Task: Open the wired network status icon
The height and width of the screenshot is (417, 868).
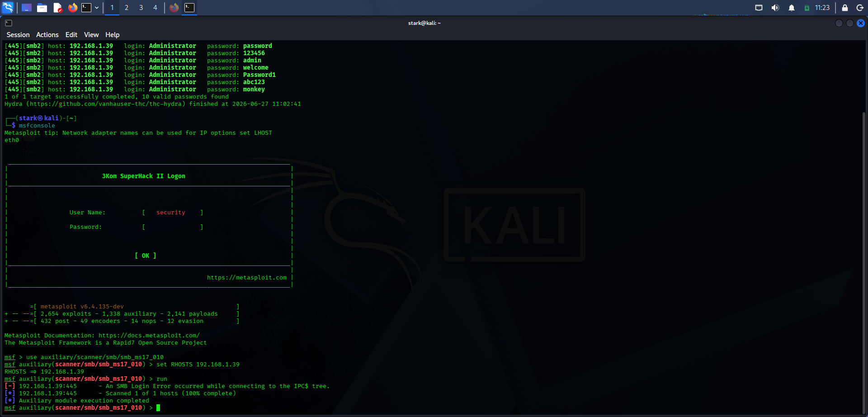Action: pyautogui.click(x=759, y=8)
